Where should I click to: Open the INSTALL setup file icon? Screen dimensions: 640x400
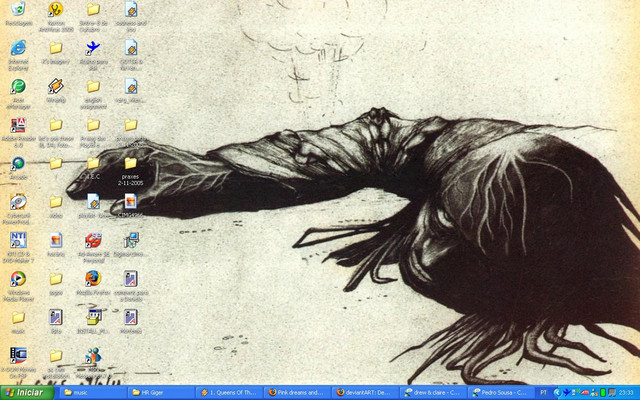[93, 317]
